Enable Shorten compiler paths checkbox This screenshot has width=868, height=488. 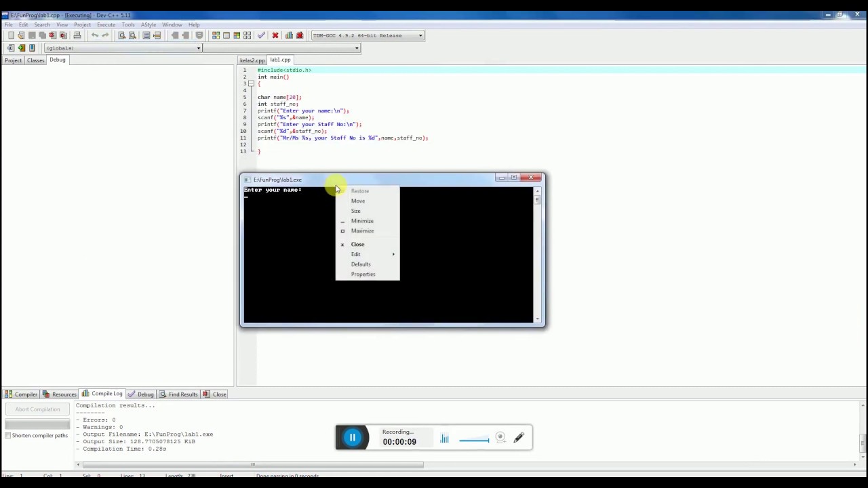(x=7, y=435)
